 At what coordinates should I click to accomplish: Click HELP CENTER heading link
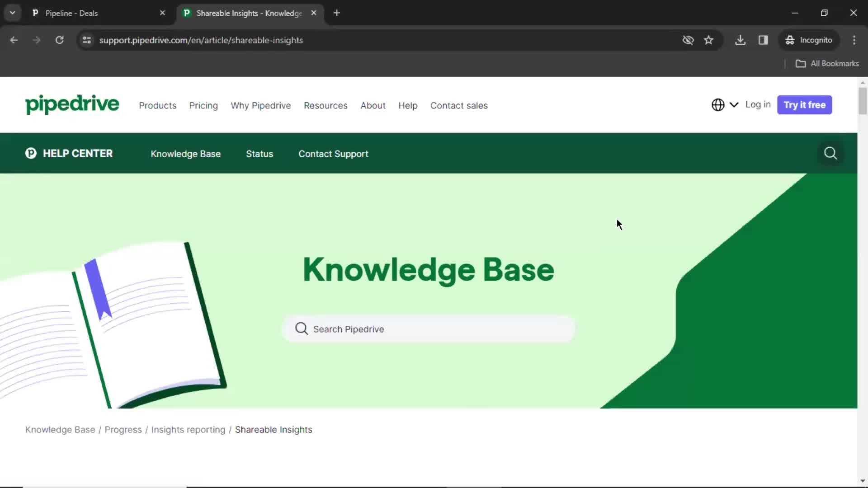(x=78, y=153)
